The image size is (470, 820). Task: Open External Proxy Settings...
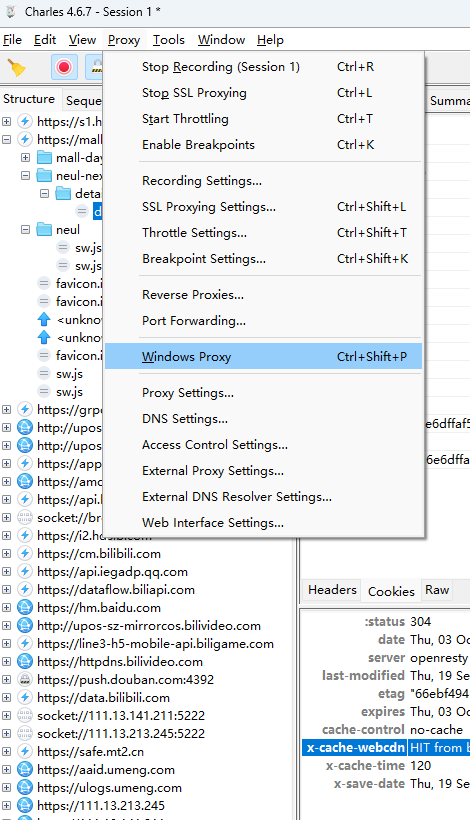263,471
